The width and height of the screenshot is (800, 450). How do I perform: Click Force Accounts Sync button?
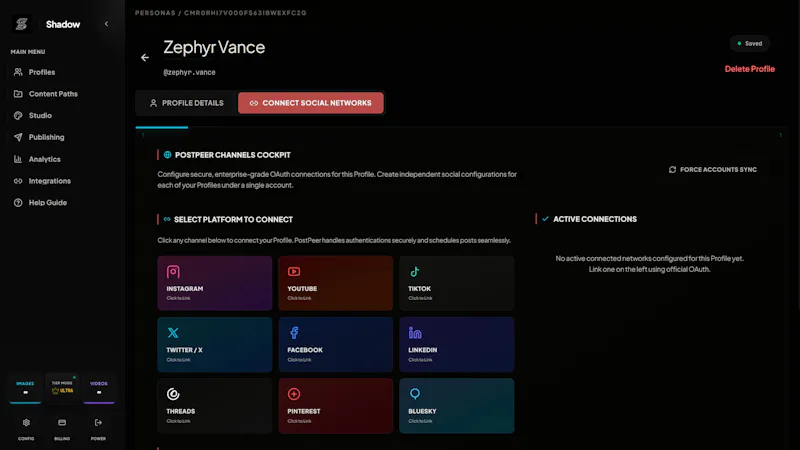point(713,169)
